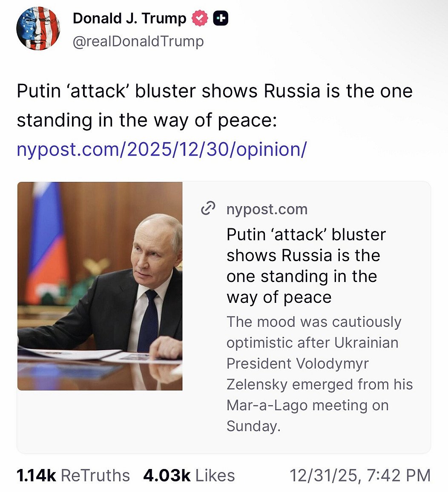Screen dimensions: 448x492
Task: Click the flag-themed profile avatar
Action: [x=38, y=29]
